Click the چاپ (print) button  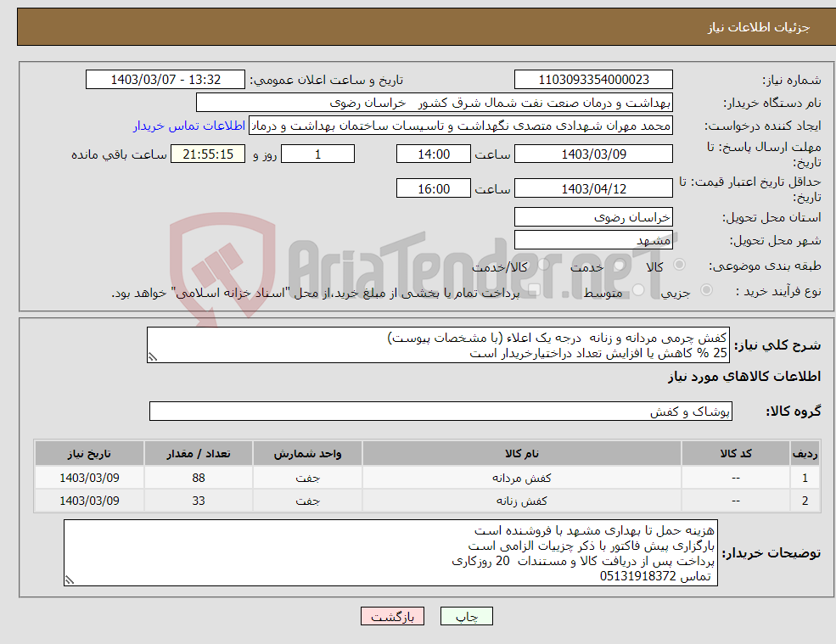pyautogui.click(x=467, y=616)
